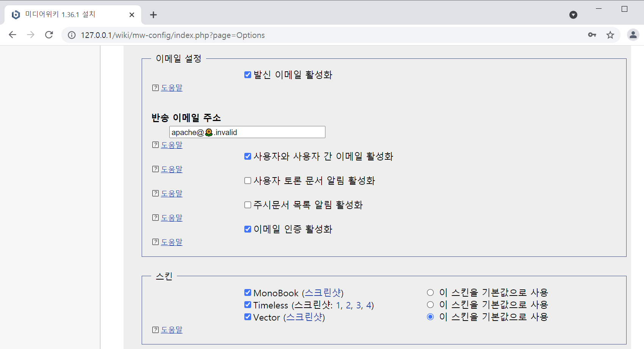The image size is (644, 349).
Task: Toggle 이메일 인증 활성화 checkbox
Action: point(248,229)
